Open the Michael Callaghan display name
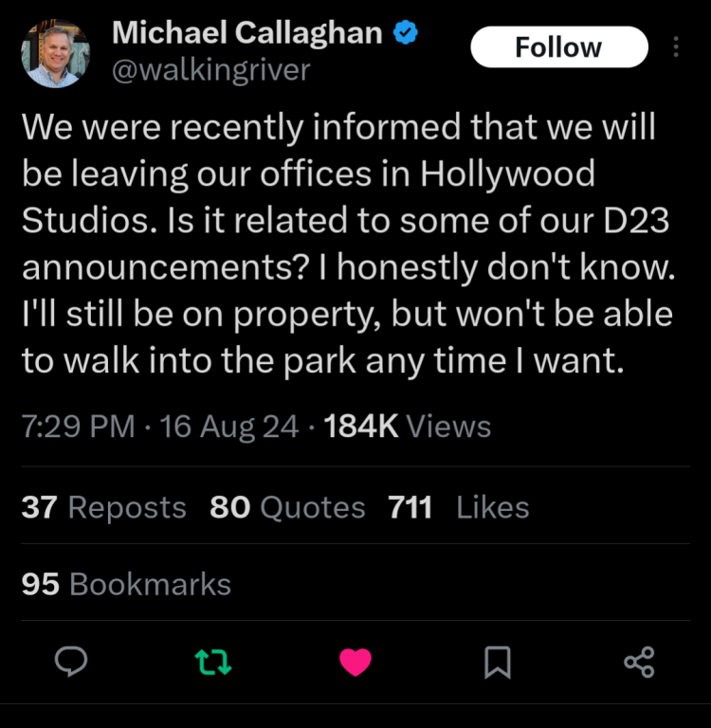The width and height of the screenshot is (711, 728). pos(246,33)
